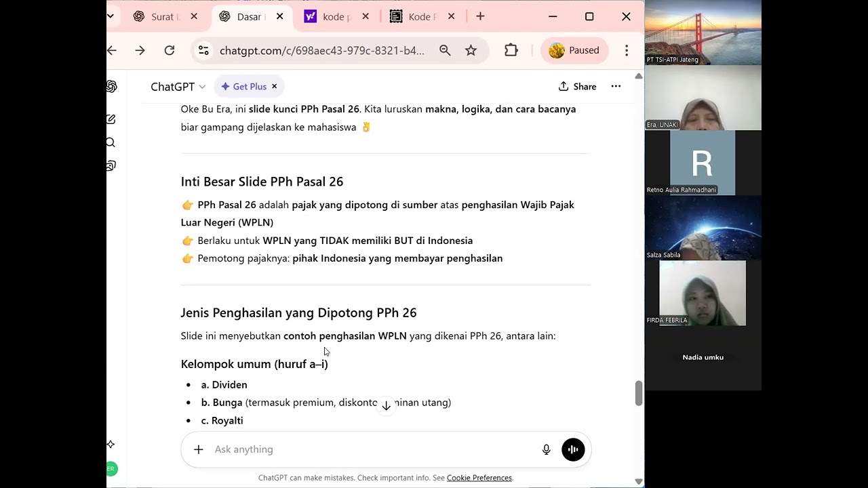Expand the ChatGPT model dropdown
868x488 pixels.
click(178, 87)
